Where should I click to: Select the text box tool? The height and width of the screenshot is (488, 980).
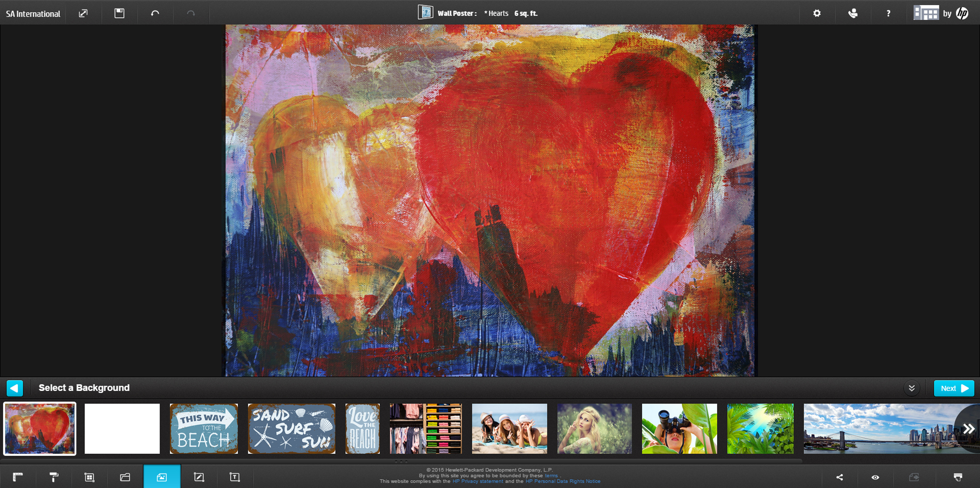(235, 477)
